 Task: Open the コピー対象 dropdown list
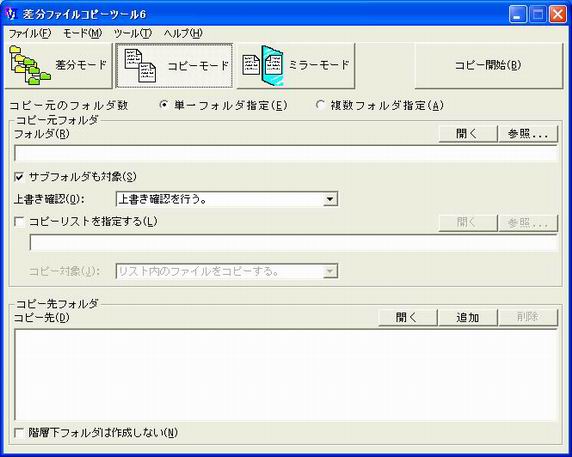click(330, 271)
